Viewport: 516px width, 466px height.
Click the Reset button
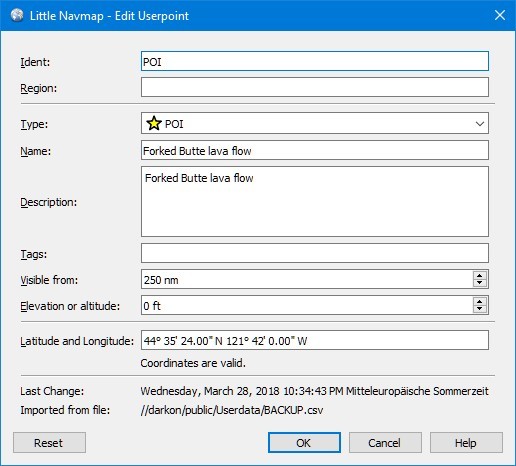49,443
